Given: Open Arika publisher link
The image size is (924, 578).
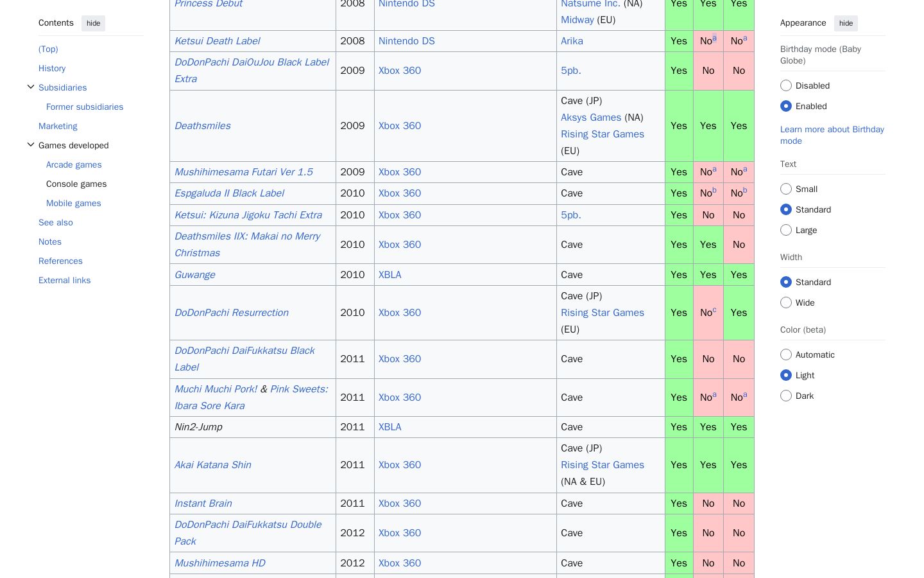Looking at the screenshot, I should click(572, 41).
